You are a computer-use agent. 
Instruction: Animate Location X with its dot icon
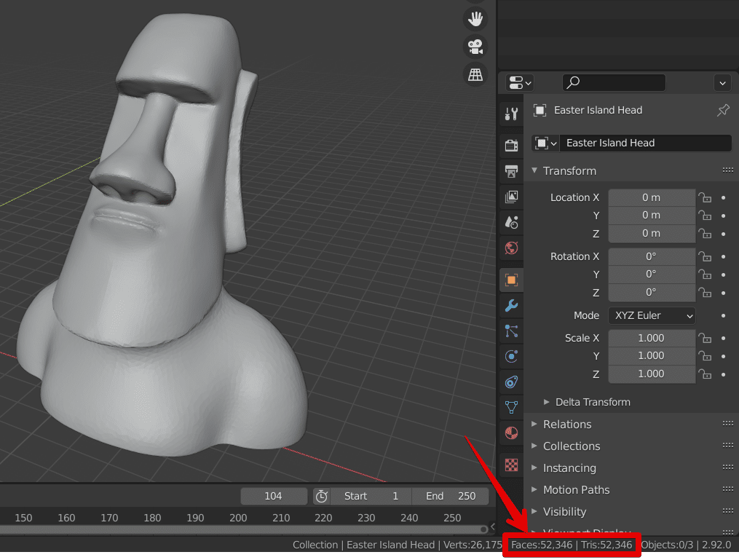click(724, 198)
